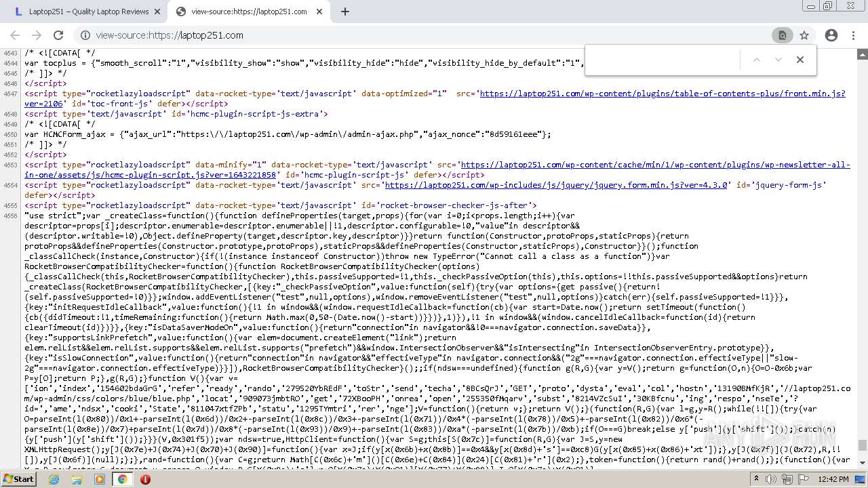The height and width of the screenshot is (488, 868).
Task: Close the find-in-page bar
Action: click(x=800, y=60)
